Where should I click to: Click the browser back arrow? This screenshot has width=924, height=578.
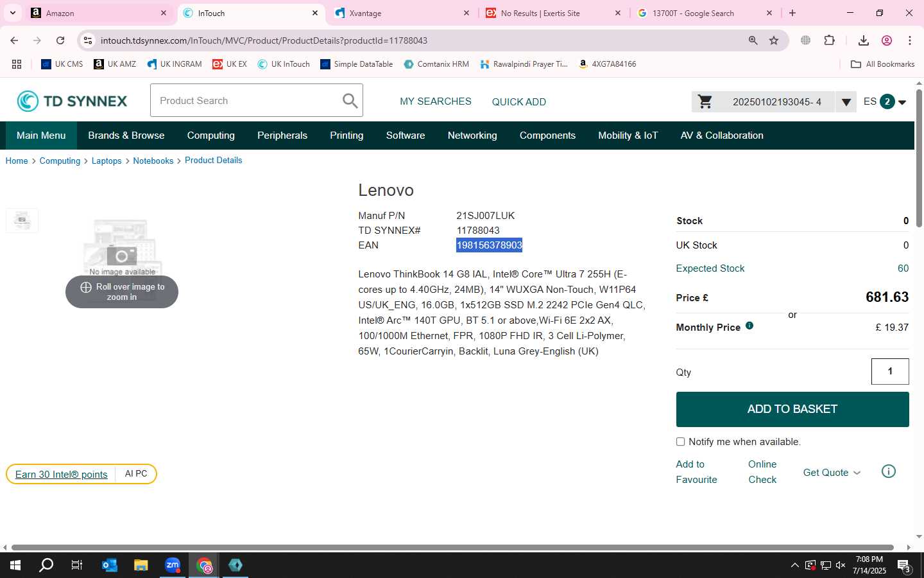tap(14, 40)
